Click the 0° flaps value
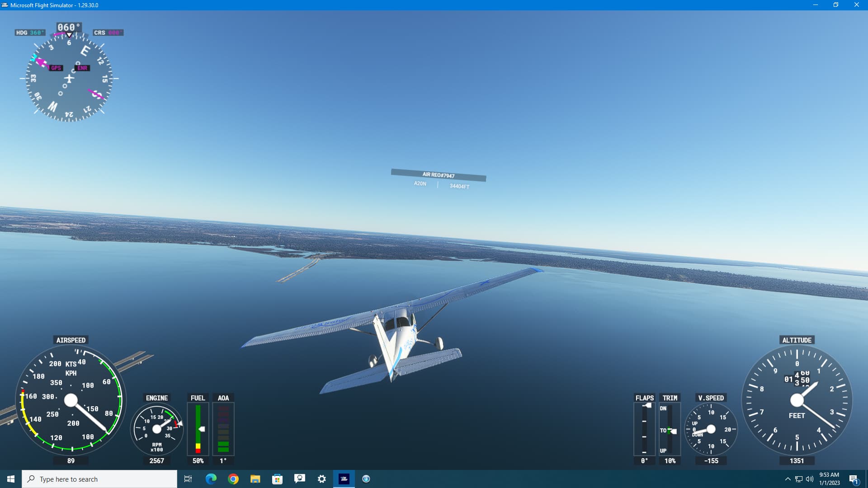This screenshot has height=488, width=868. tap(645, 461)
